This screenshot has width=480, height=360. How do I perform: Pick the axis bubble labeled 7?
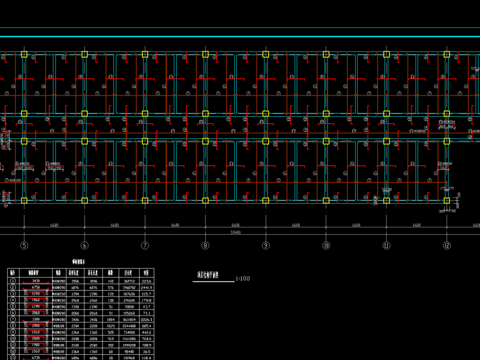point(145,246)
